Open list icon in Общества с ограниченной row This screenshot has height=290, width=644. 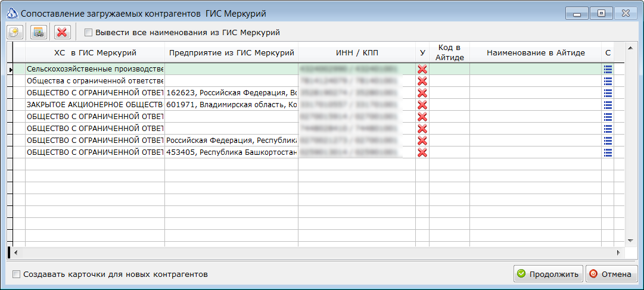coord(608,82)
